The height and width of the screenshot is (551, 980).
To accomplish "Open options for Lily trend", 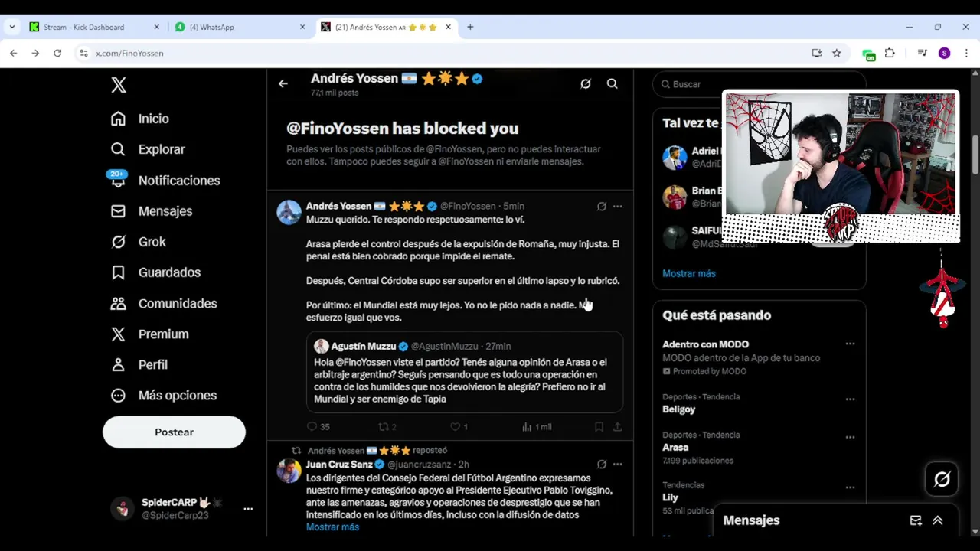I will pos(850,487).
